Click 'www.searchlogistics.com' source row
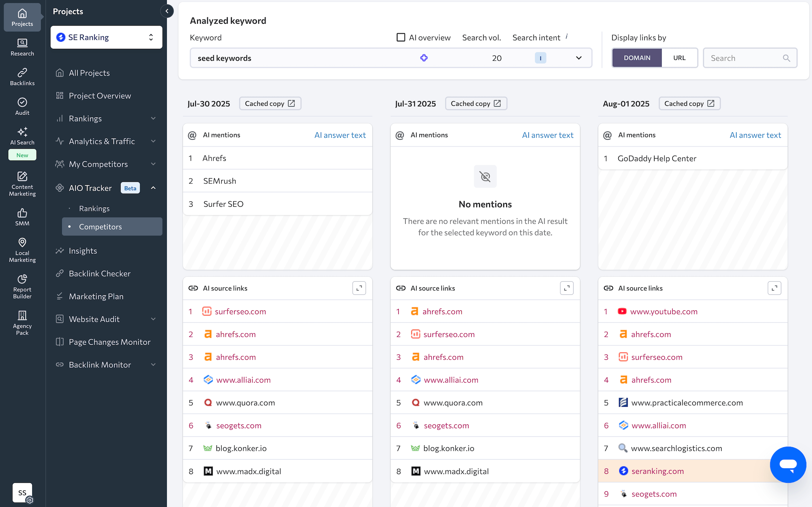Viewport: 812px width, 507px height. click(x=692, y=448)
